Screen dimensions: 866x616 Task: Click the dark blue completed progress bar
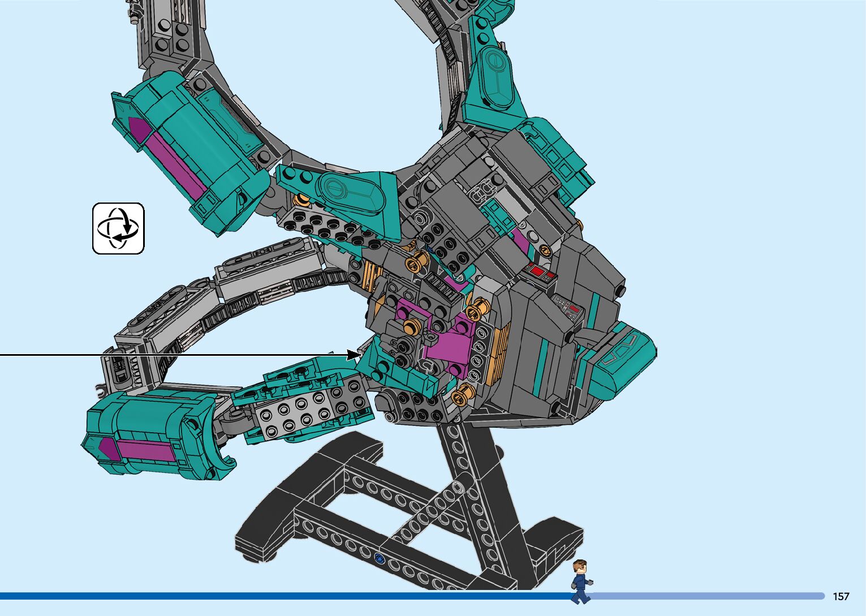coord(283,596)
